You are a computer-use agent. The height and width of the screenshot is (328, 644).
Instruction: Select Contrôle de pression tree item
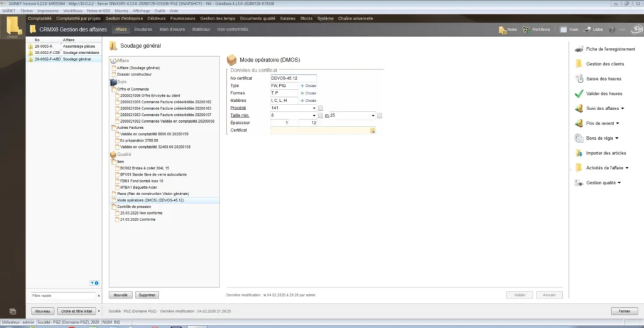tap(134, 206)
